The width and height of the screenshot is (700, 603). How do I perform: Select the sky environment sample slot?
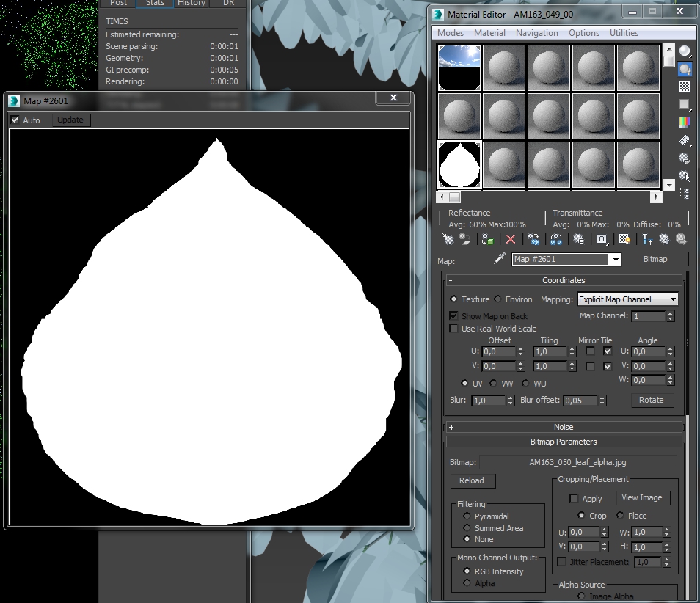click(x=459, y=68)
